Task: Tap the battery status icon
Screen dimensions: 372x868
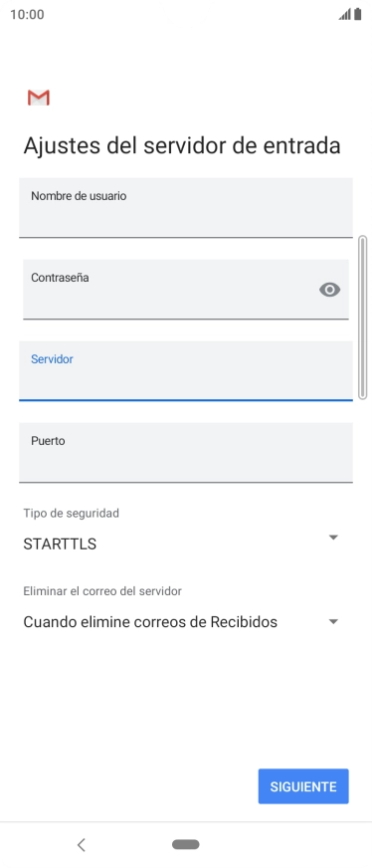Action: pyautogui.click(x=358, y=14)
